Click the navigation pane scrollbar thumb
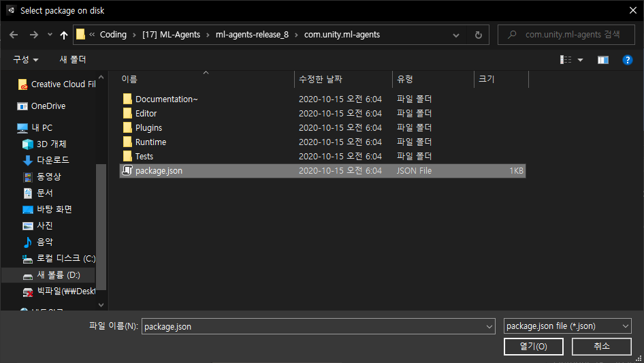 click(x=101, y=227)
